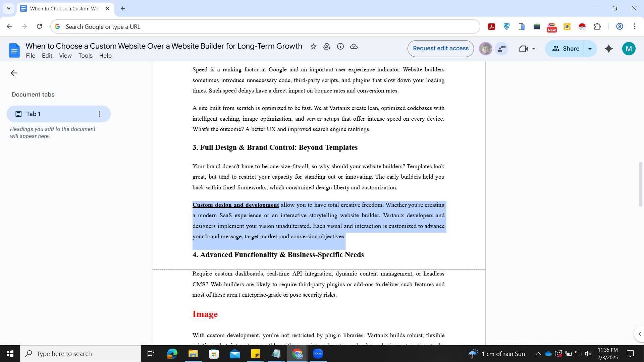This screenshot has height=362, width=644.
Task: Open Microsoft Edge from taskbar
Action: (172, 354)
